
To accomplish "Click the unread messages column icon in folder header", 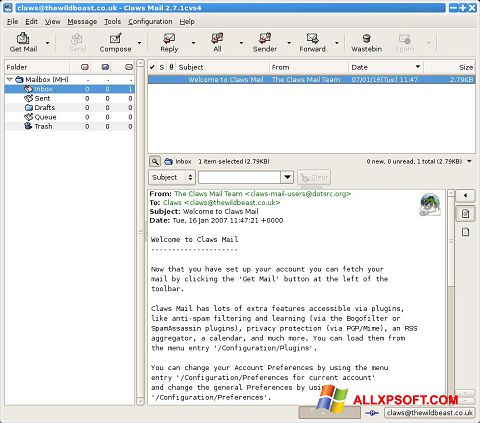I will pos(105,67).
